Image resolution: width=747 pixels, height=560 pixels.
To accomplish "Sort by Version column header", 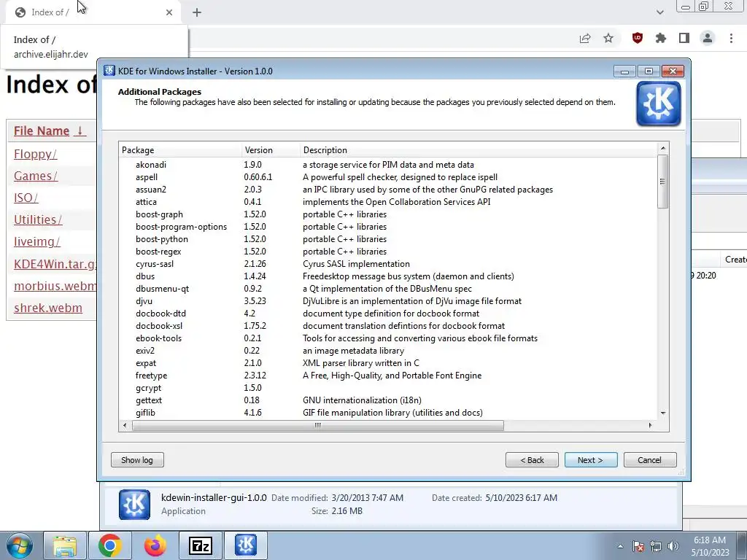I will click(271, 150).
